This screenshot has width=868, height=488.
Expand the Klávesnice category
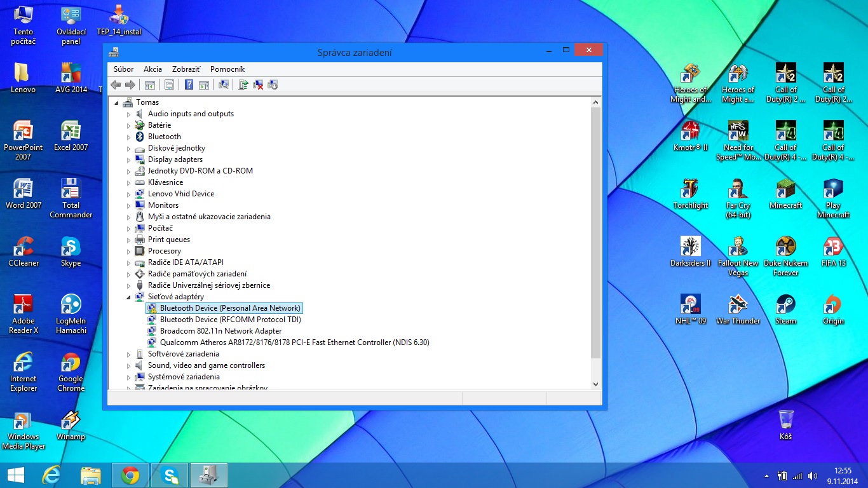[x=128, y=183]
